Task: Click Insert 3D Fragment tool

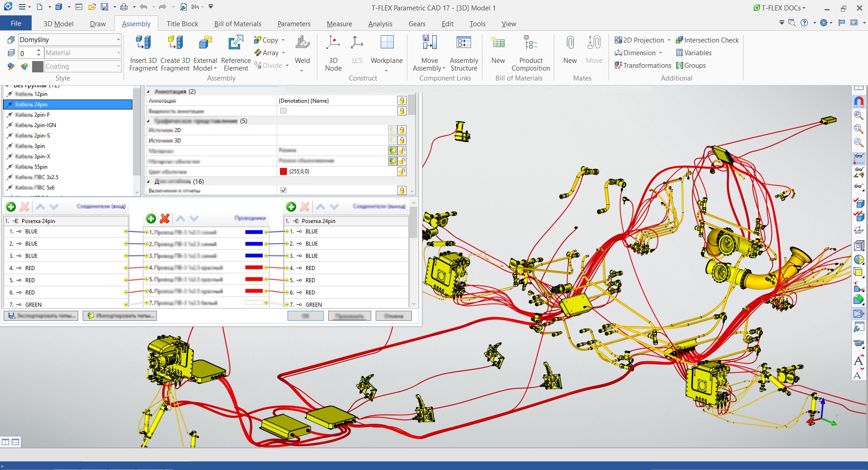Action: pos(143,53)
